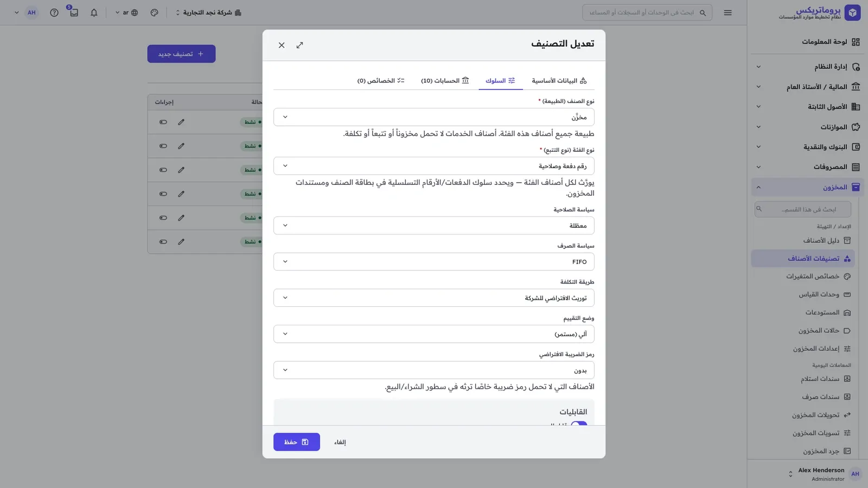The width and height of the screenshot is (868, 488).
Task: Click the حفظ save button
Action: pos(297,442)
